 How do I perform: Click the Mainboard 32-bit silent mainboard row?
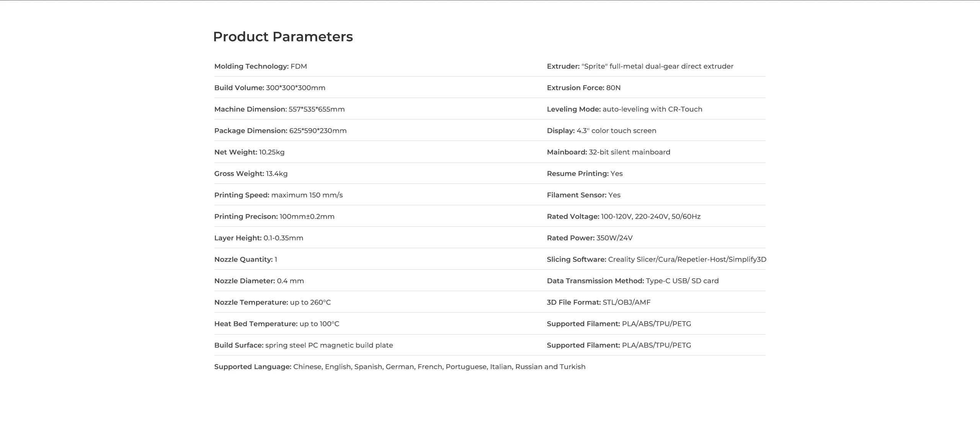[x=608, y=152]
